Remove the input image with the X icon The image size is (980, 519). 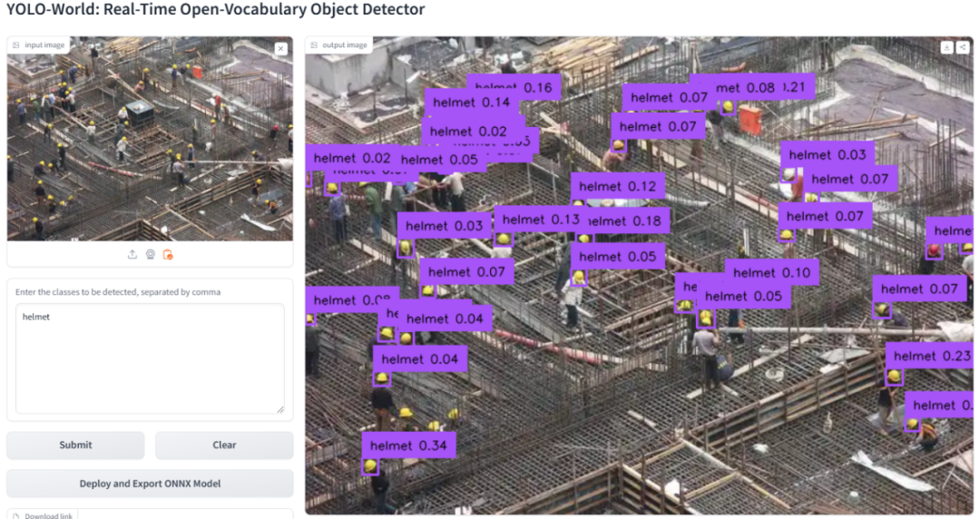tap(281, 49)
